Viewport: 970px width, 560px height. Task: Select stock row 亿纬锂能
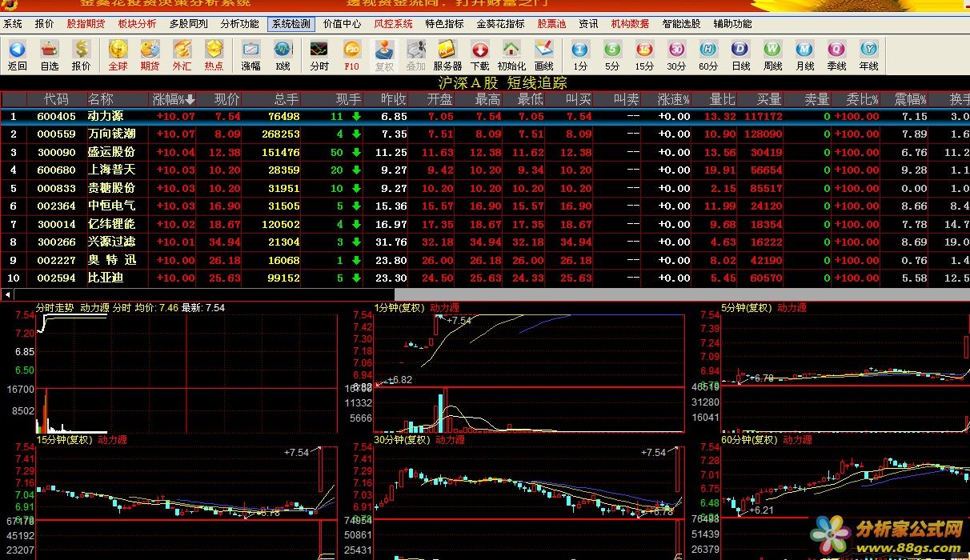(x=485, y=224)
